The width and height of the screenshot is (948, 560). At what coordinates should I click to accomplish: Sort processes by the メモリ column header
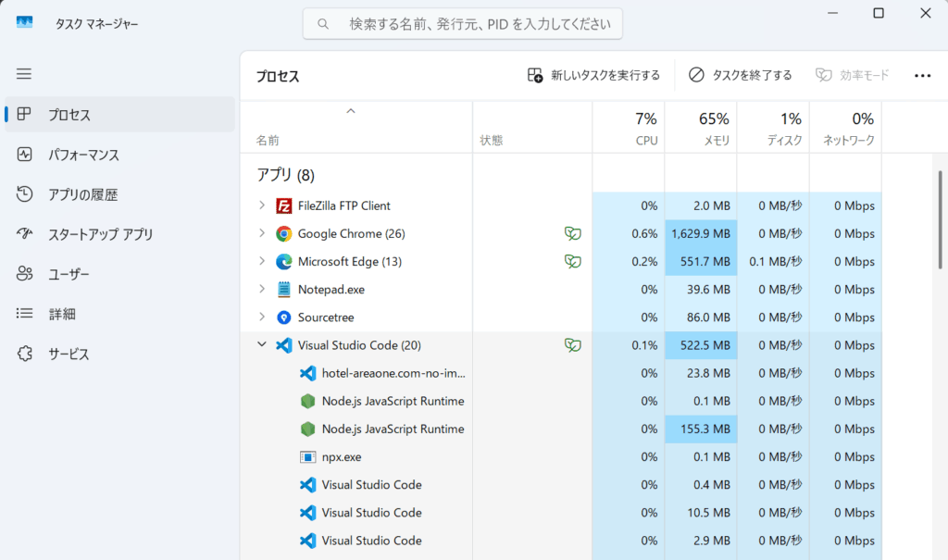(701, 128)
